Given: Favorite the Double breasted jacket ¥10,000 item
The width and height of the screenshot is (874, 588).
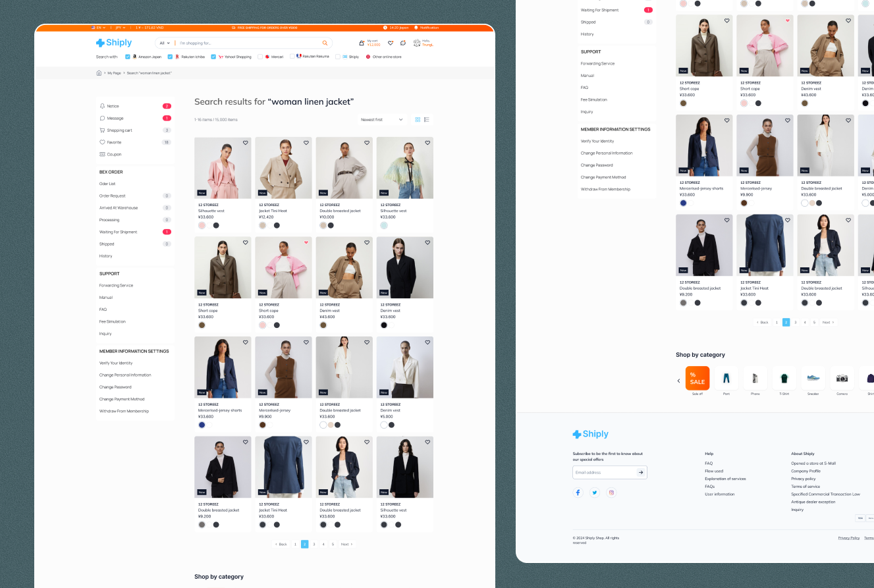Looking at the screenshot, I should coord(367,143).
